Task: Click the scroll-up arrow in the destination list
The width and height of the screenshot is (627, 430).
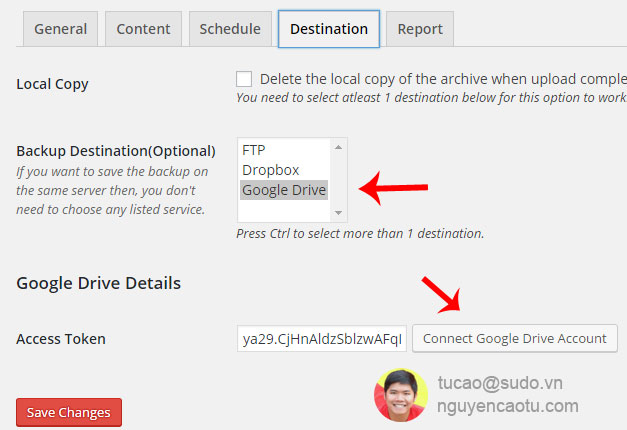Action: [x=338, y=148]
